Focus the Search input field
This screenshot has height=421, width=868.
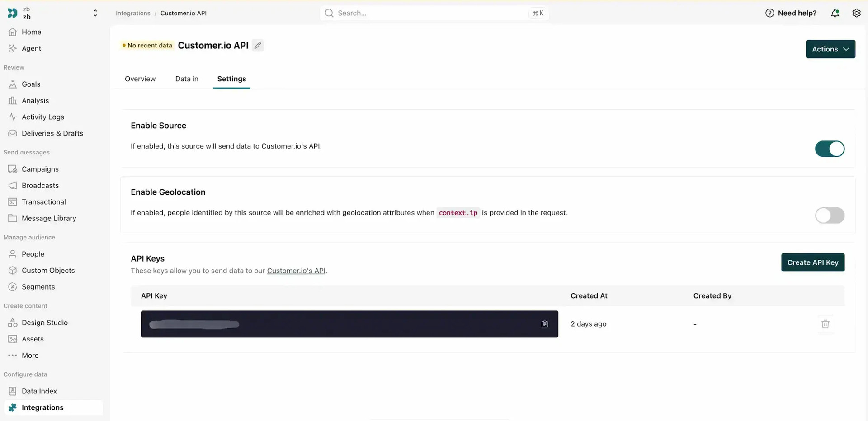[434, 13]
